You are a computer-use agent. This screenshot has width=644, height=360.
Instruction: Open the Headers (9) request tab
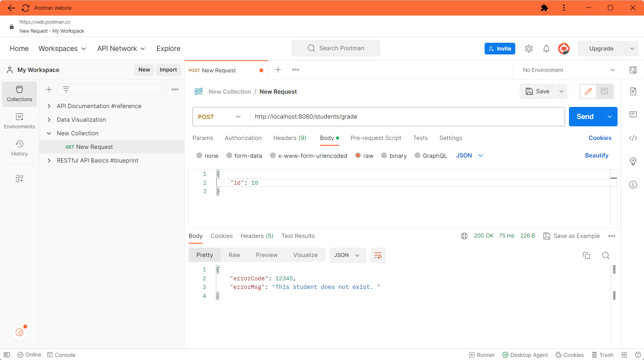[x=290, y=138]
